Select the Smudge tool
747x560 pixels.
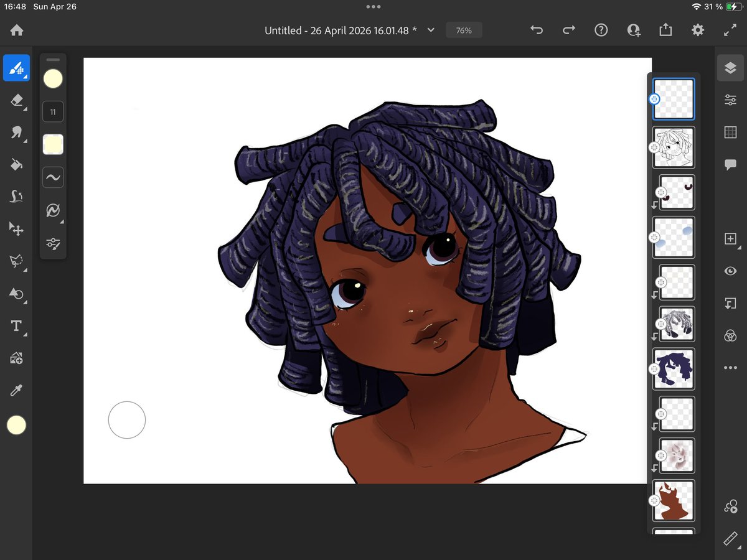tap(16, 132)
